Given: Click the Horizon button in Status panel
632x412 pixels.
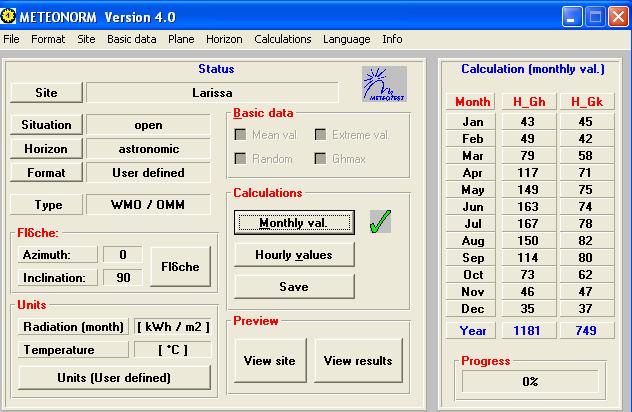Looking at the screenshot, I should pyautogui.click(x=46, y=149).
